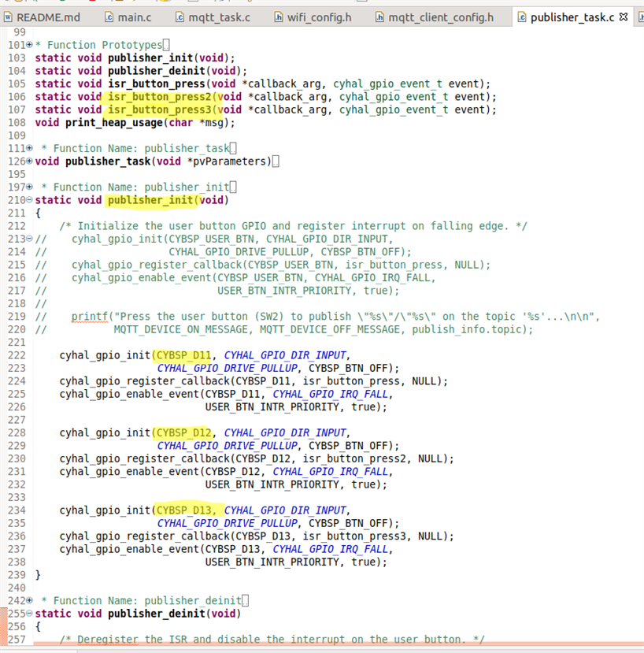This screenshot has height=653, width=644.
Task: Collapse the commented block at line 213
Action: coord(29,238)
